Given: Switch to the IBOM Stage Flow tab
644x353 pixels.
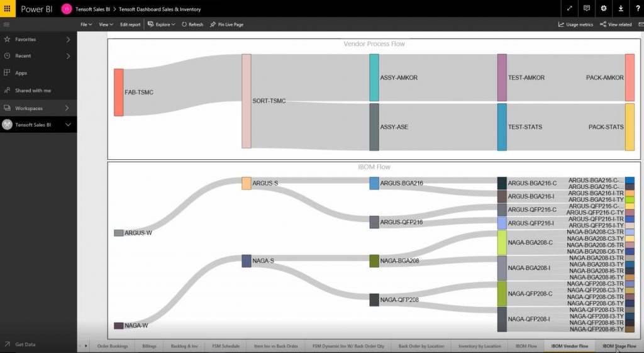Looking at the screenshot, I should (x=619, y=346).
